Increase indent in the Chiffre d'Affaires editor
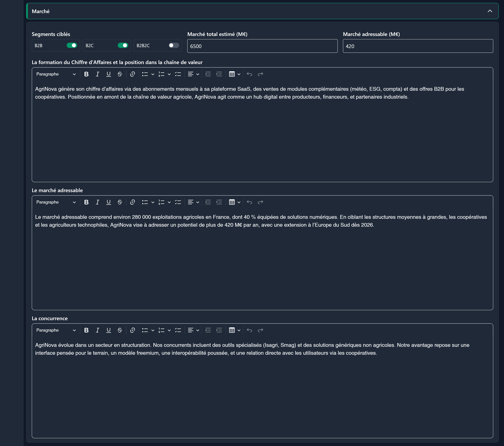504x446 pixels. [219, 74]
